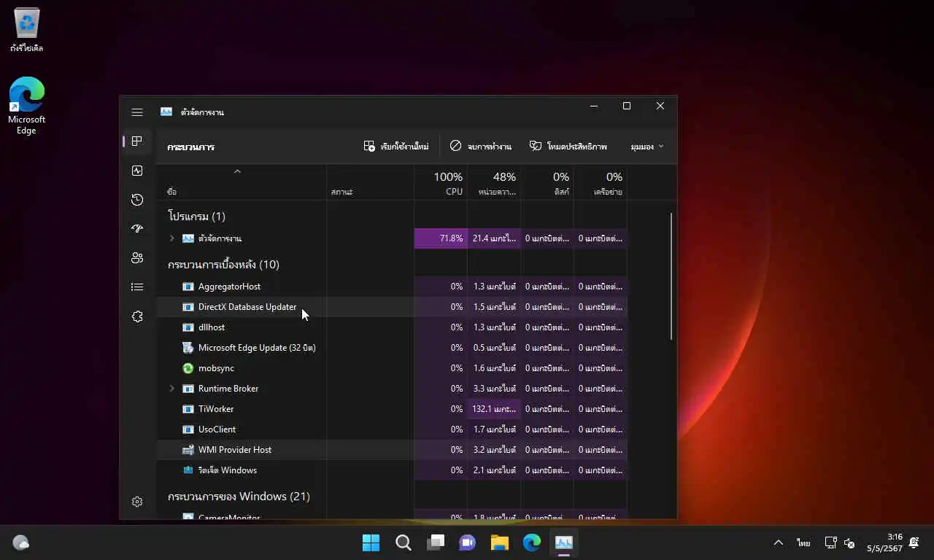
Task: Toggle โหมดประสิทธิภาพ efficiency mode
Action: point(568,147)
